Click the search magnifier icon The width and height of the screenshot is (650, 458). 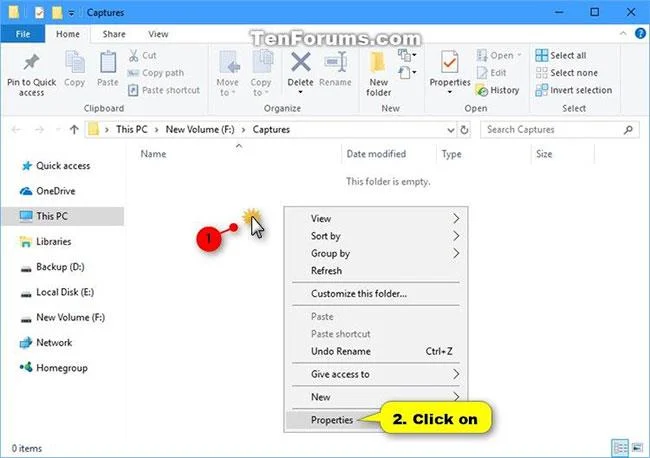point(628,130)
